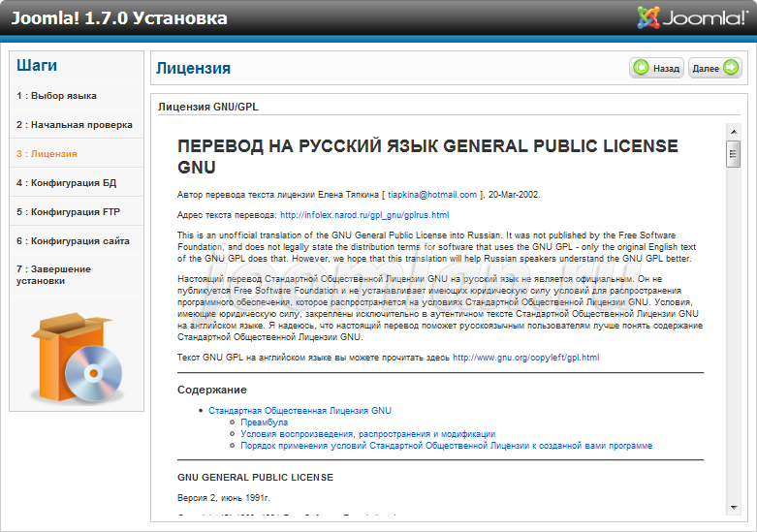
Task: Open the Порядок применения условий contents link
Action: point(447,445)
